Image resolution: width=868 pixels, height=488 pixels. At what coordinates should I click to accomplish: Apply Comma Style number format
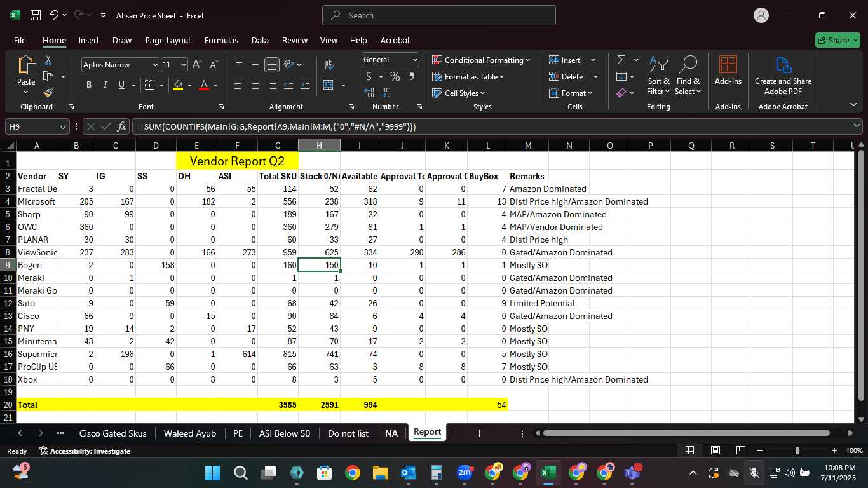tap(412, 76)
